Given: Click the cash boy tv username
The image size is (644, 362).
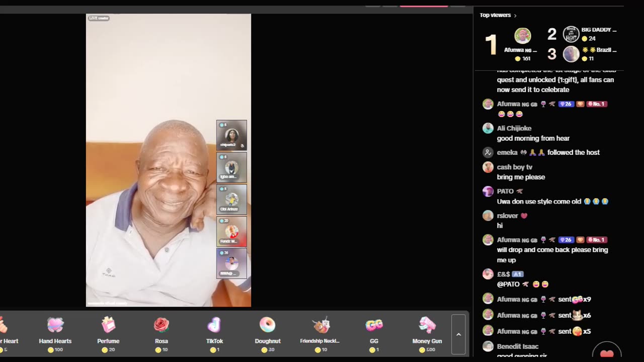Looking at the screenshot, I should (x=515, y=167).
